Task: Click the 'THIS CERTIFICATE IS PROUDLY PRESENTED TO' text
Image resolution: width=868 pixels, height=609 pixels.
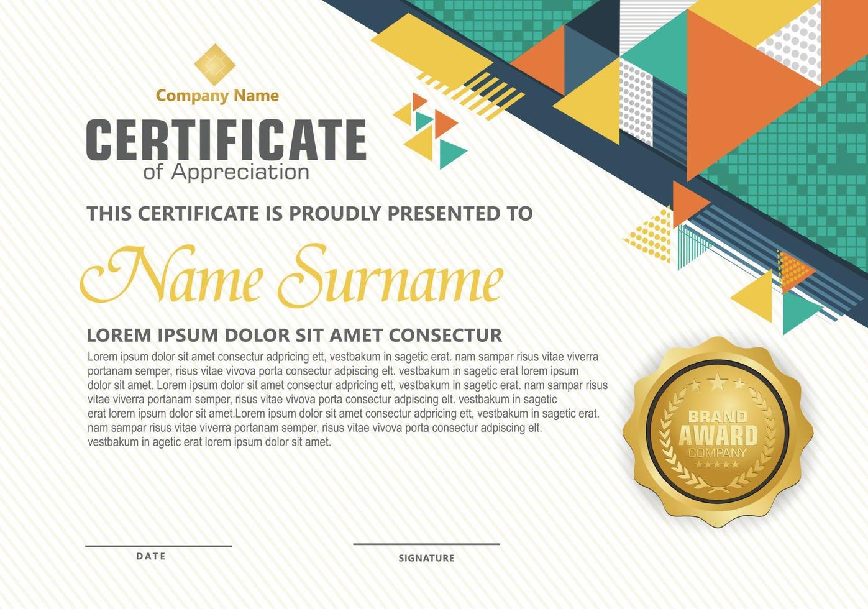Action: click(311, 213)
